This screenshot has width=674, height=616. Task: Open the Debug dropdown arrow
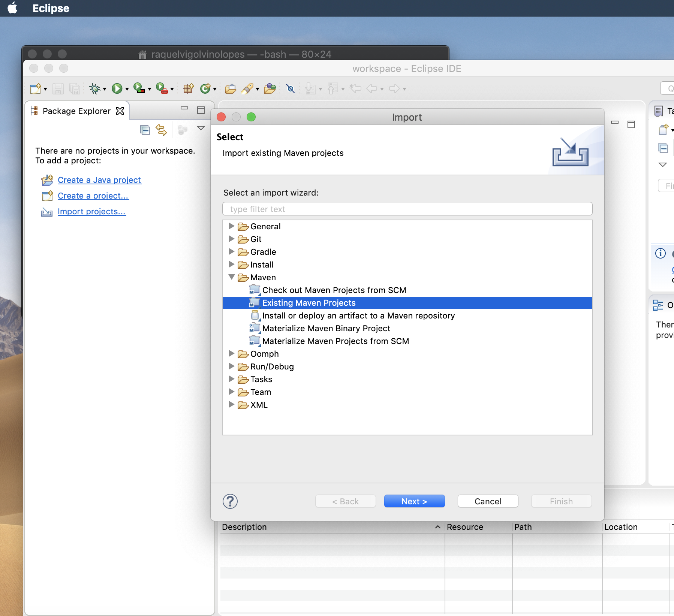pyautogui.click(x=105, y=89)
